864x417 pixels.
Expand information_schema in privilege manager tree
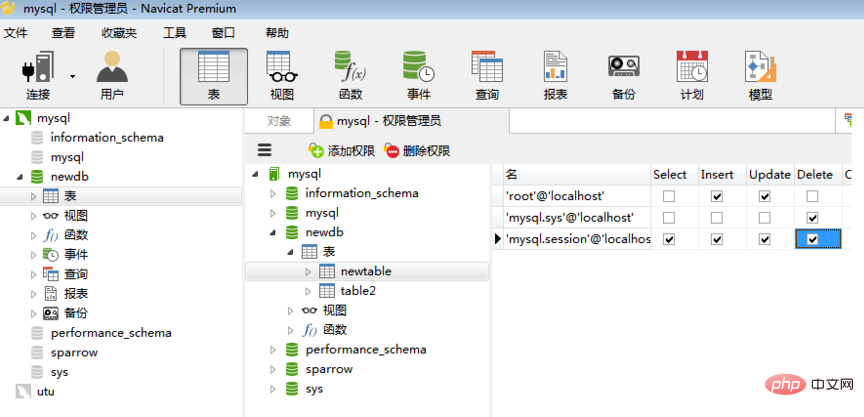click(273, 193)
